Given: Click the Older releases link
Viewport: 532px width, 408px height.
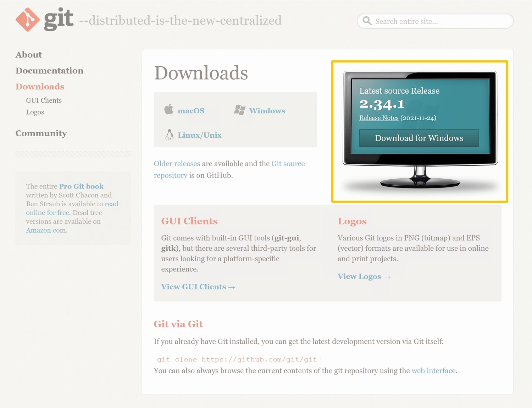Looking at the screenshot, I should 177,164.
